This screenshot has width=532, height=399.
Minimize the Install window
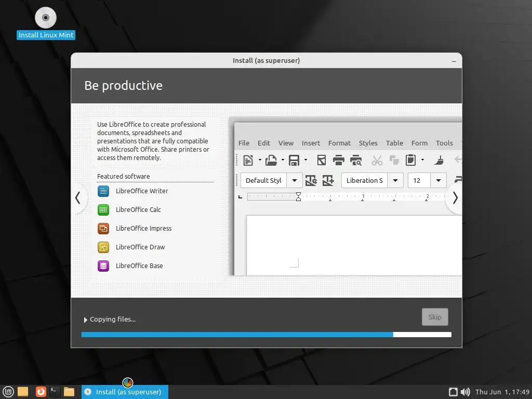(454, 61)
